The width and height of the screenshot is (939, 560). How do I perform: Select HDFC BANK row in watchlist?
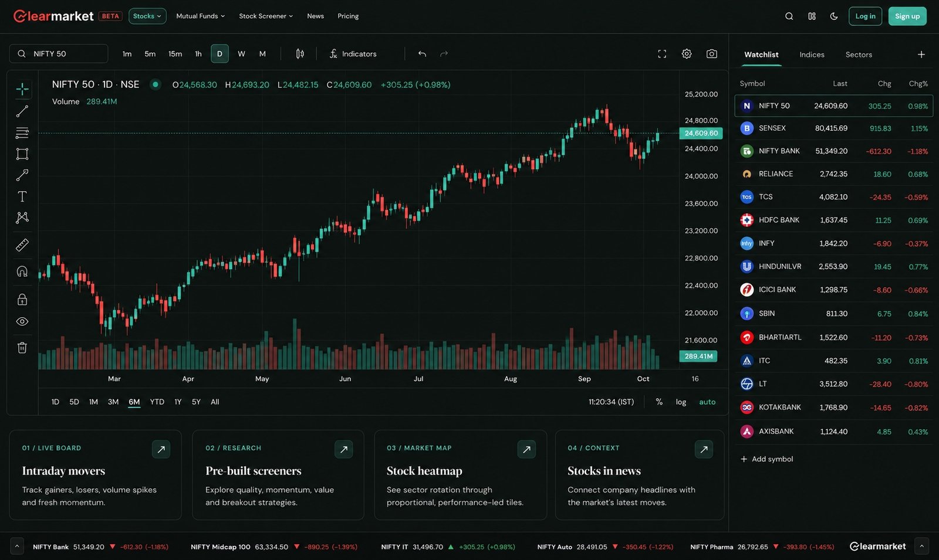tap(833, 220)
